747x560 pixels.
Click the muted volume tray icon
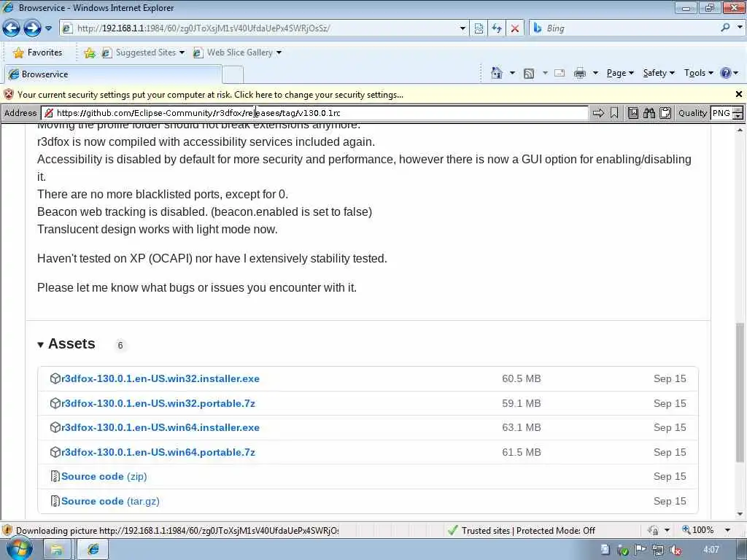[x=675, y=550]
